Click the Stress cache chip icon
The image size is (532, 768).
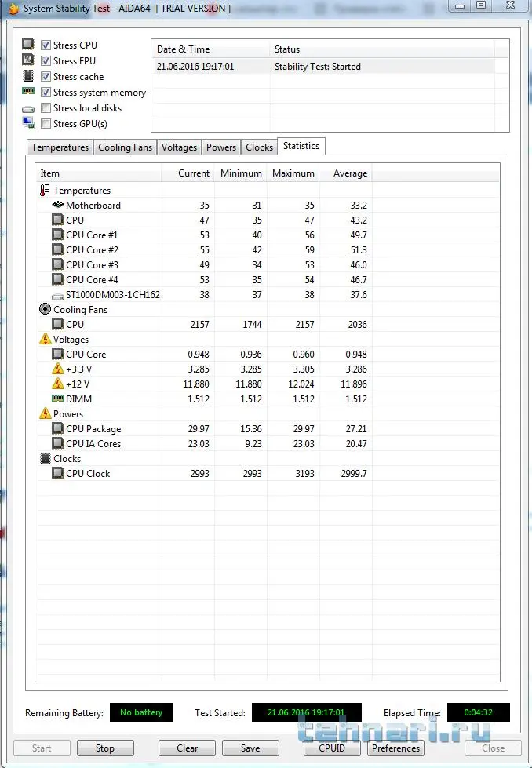pos(28,76)
